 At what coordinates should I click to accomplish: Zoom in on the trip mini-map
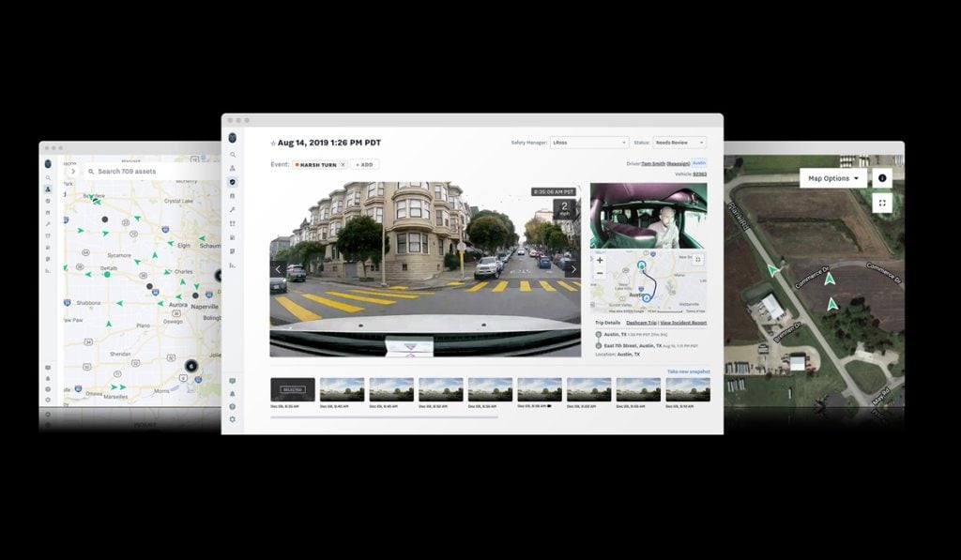pos(600,260)
